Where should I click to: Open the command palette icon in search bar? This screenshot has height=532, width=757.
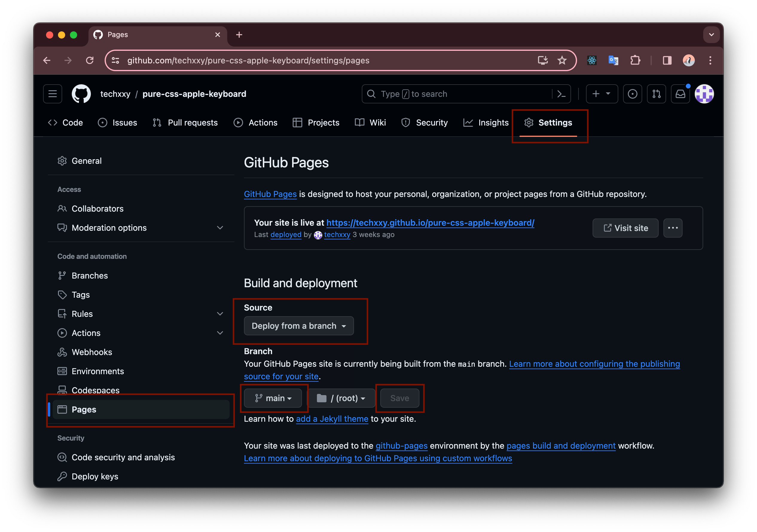coord(561,94)
